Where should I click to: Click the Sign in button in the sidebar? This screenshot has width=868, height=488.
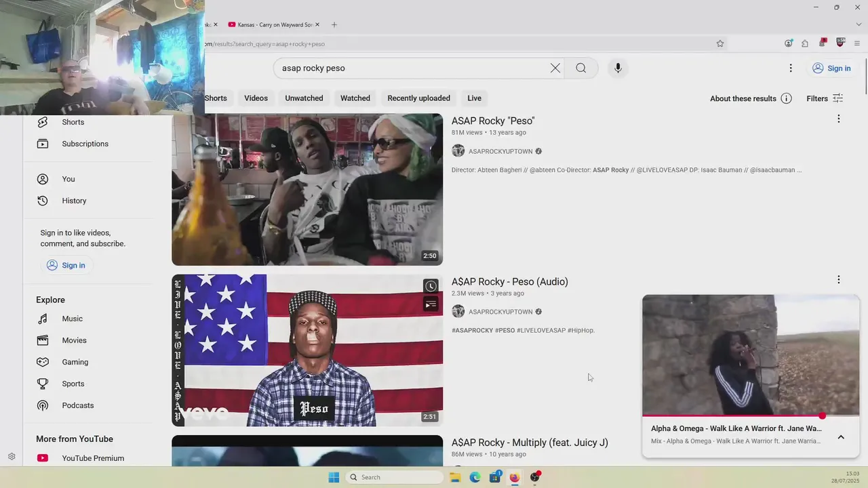click(x=66, y=265)
